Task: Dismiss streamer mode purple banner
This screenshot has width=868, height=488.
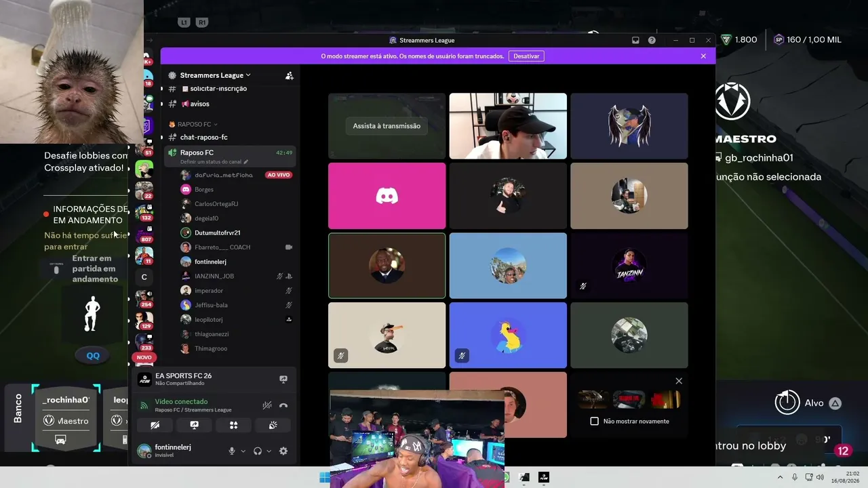Action: [703, 56]
